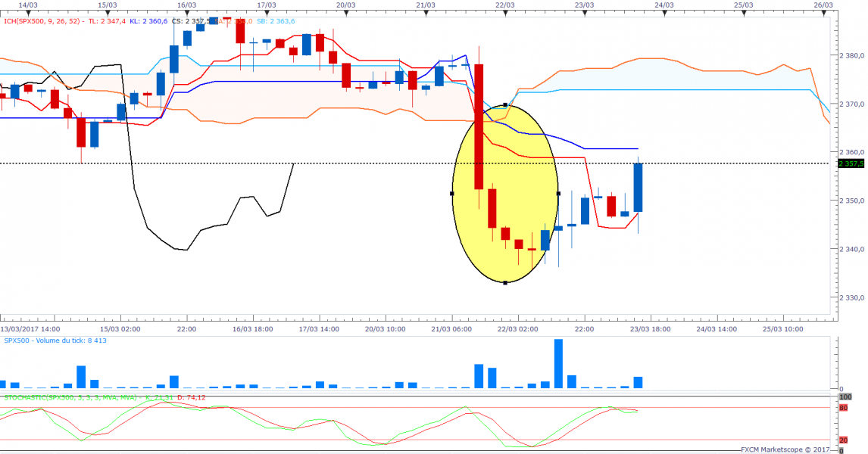Click the 2 330,0 price axis label

(x=852, y=297)
